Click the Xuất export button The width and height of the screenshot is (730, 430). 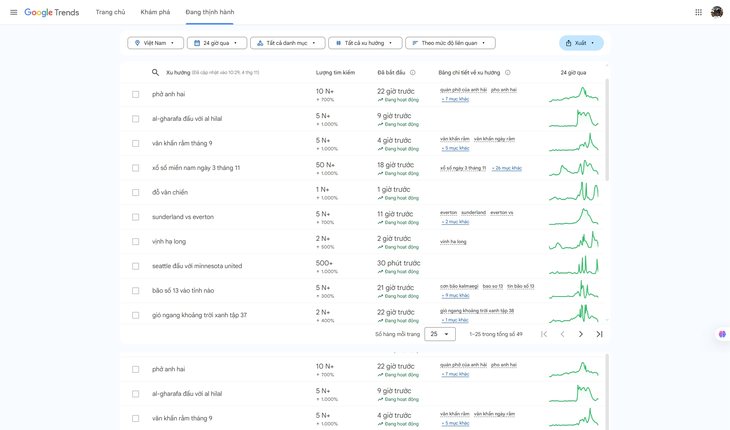(580, 43)
